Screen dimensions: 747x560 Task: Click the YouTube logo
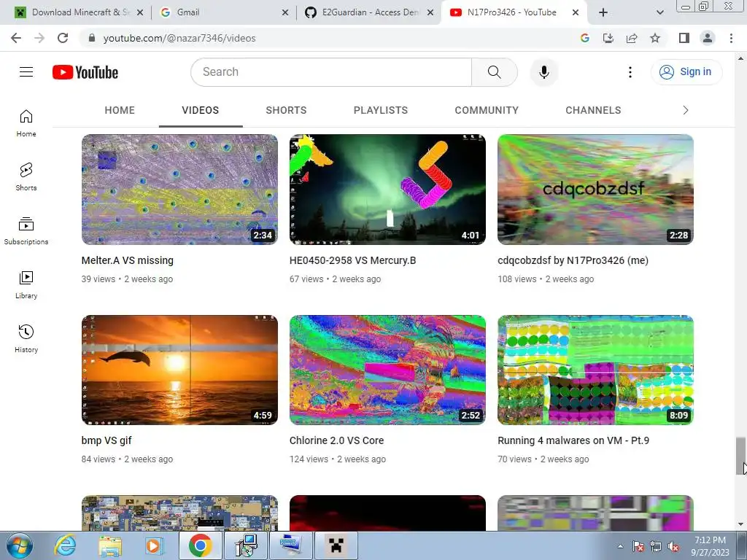[85, 72]
